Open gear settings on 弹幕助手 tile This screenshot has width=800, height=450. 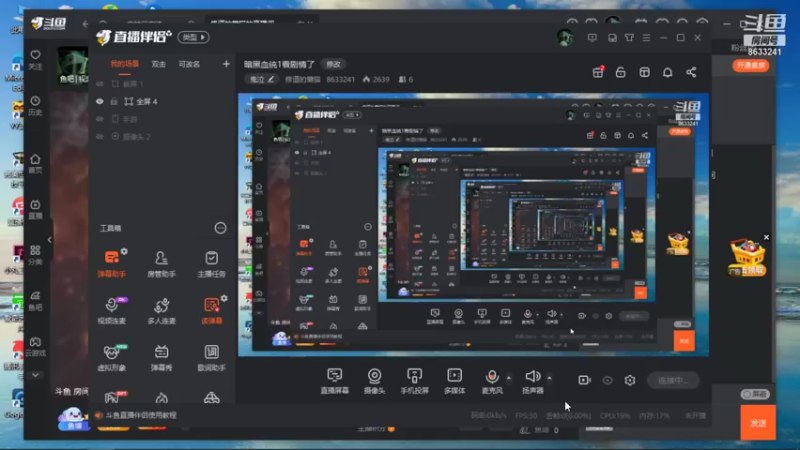[124, 251]
